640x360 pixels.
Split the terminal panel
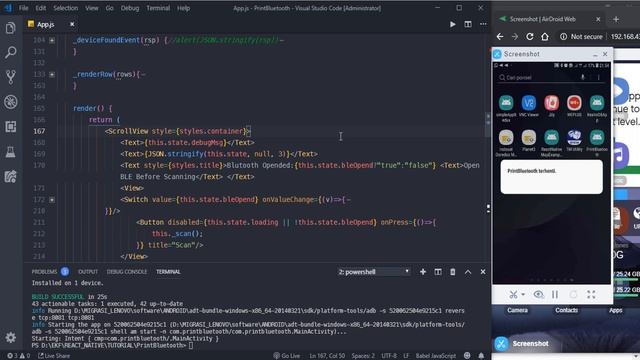point(438,272)
